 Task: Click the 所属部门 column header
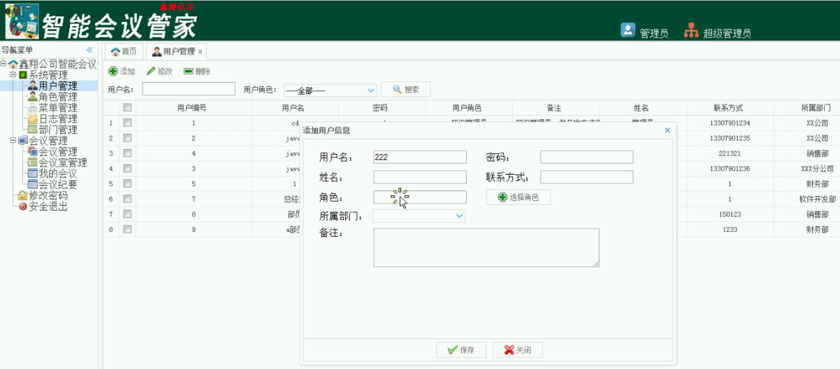816,108
